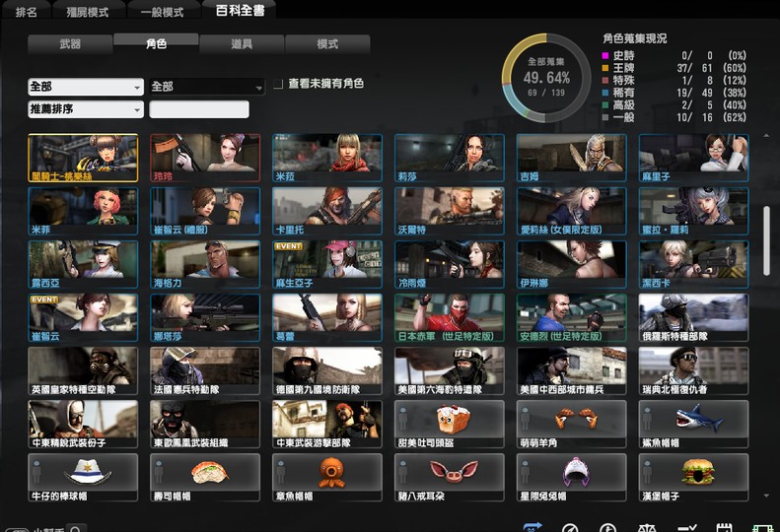Click the empty search field beside 推薦排序

point(199,109)
